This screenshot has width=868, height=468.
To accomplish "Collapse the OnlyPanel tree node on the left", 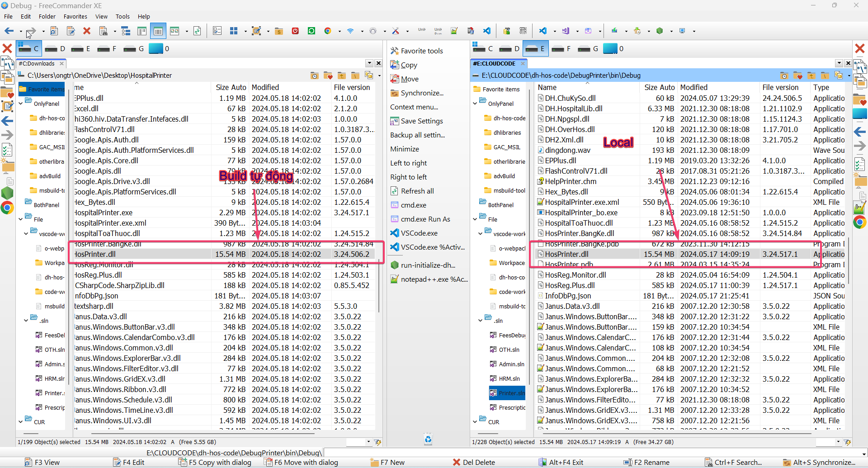I will [21, 104].
